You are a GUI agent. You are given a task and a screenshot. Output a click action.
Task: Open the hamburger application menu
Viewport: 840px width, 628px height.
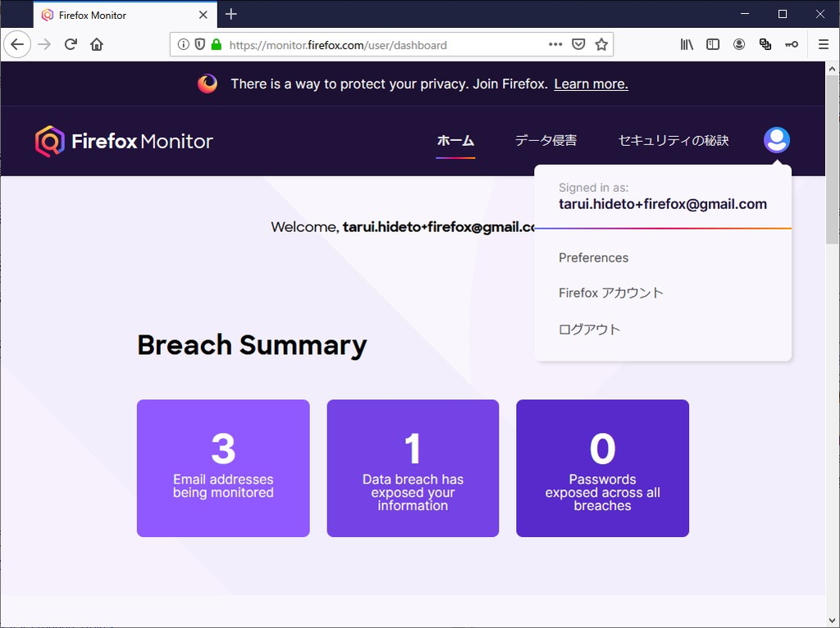[823, 44]
